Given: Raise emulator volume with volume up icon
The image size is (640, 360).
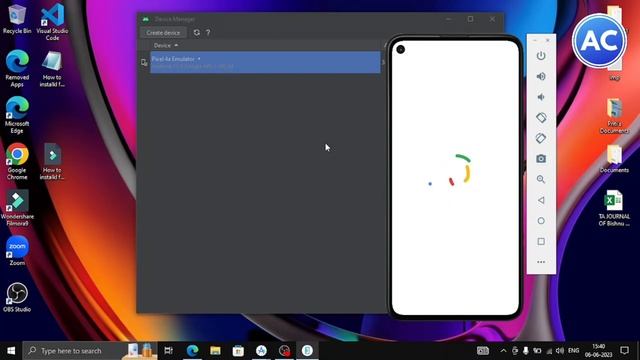Looking at the screenshot, I should click(x=541, y=76).
